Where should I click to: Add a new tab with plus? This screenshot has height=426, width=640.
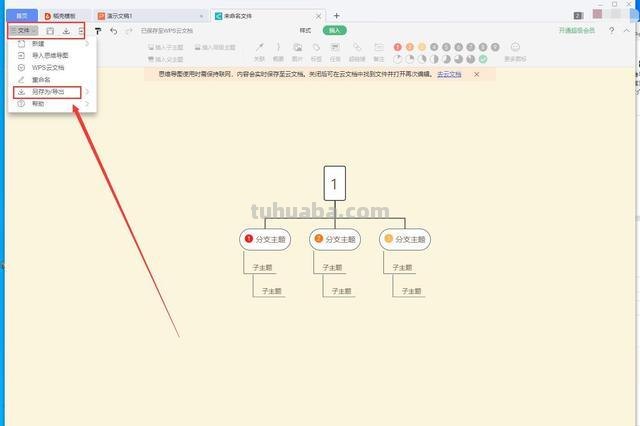(x=336, y=16)
